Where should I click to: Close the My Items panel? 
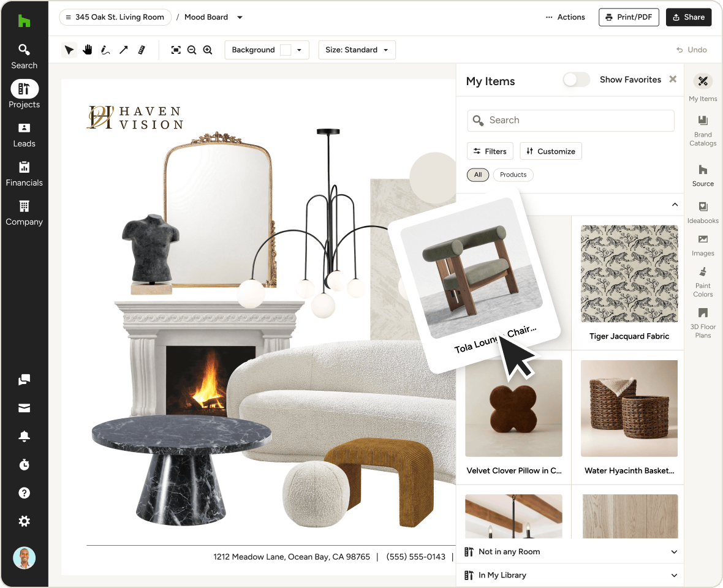coord(673,79)
